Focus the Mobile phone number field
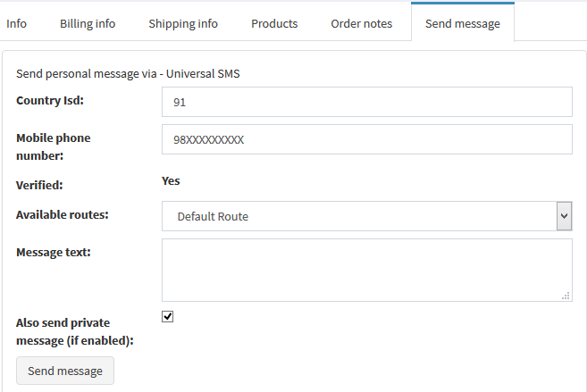587x392 pixels. pyautogui.click(x=366, y=139)
